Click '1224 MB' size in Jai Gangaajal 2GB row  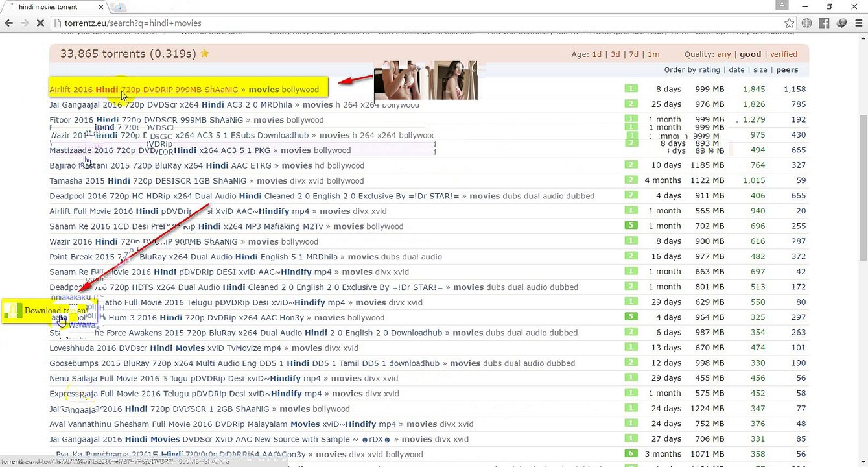click(x=707, y=409)
